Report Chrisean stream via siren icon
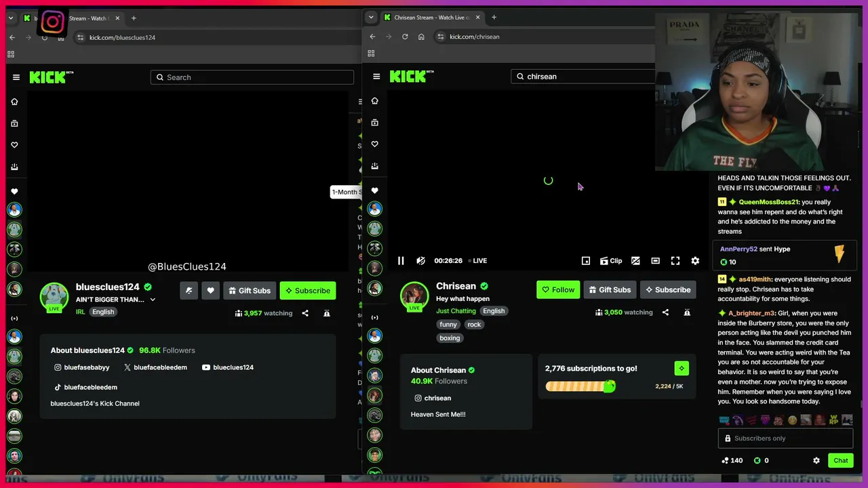The height and width of the screenshot is (488, 868). click(x=687, y=312)
